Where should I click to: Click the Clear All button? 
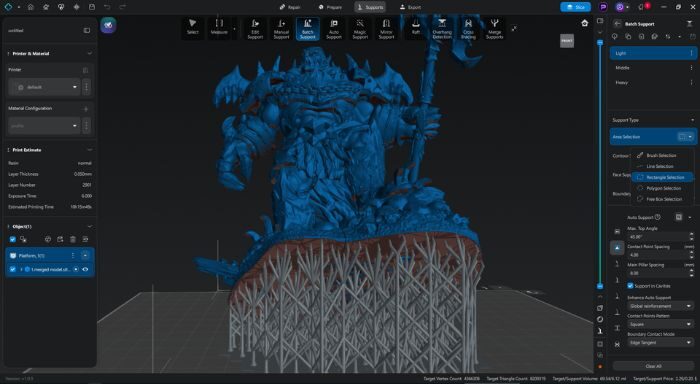(653, 366)
